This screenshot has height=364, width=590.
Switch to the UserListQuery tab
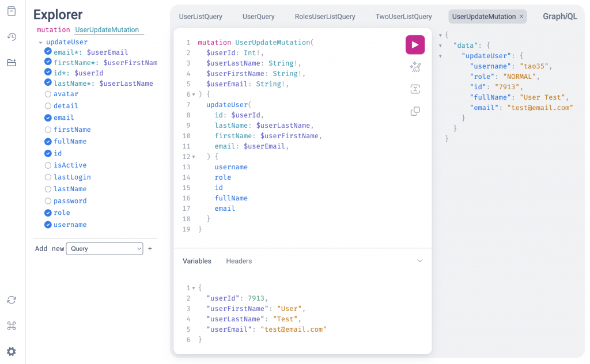pos(201,17)
